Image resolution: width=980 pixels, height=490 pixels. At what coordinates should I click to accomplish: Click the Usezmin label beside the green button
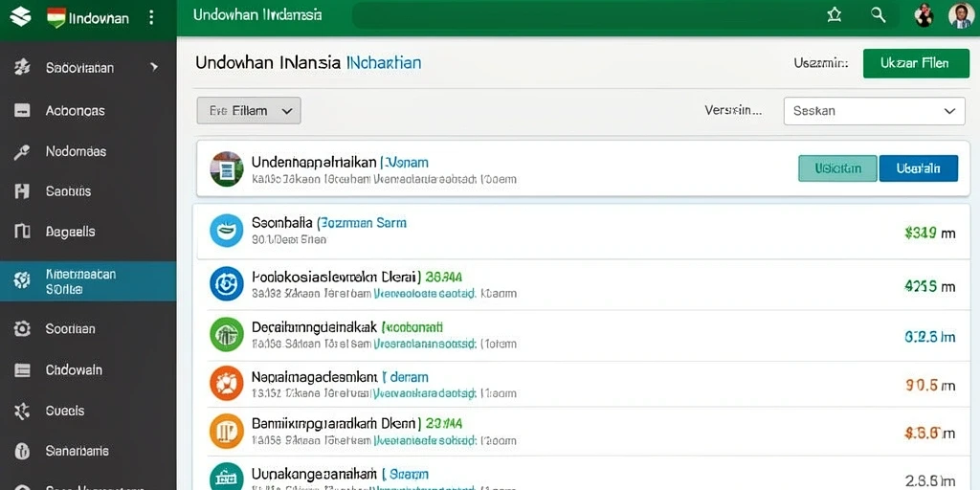821,63
